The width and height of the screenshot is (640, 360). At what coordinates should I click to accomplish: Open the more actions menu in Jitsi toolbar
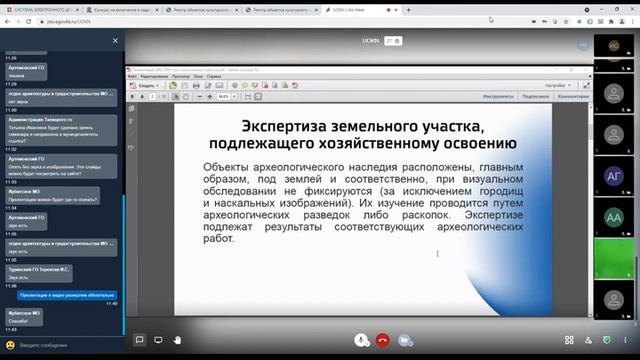click(x=625, y=340)
